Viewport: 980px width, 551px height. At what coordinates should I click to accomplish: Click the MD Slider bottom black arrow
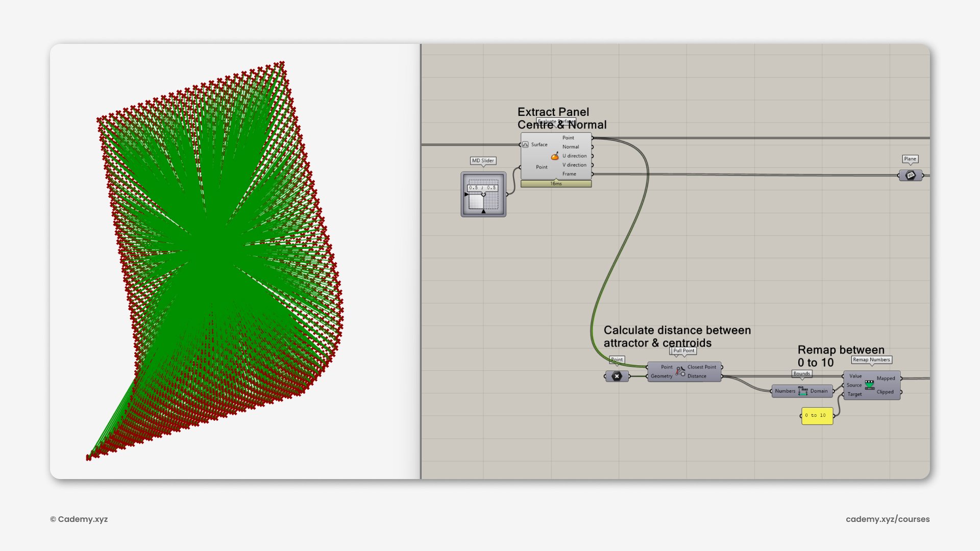(x=483, y=211)
